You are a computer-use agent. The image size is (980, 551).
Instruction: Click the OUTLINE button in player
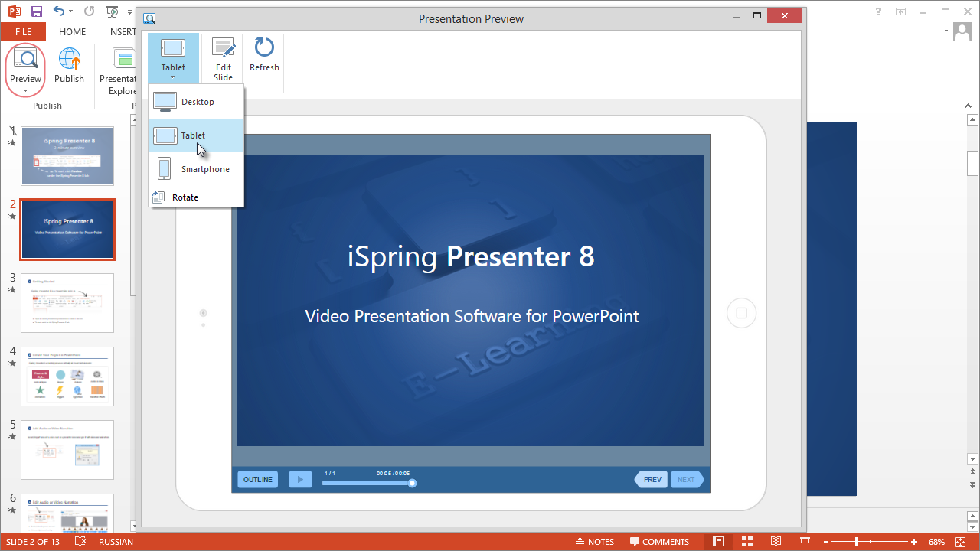click(x=257, y=480)
